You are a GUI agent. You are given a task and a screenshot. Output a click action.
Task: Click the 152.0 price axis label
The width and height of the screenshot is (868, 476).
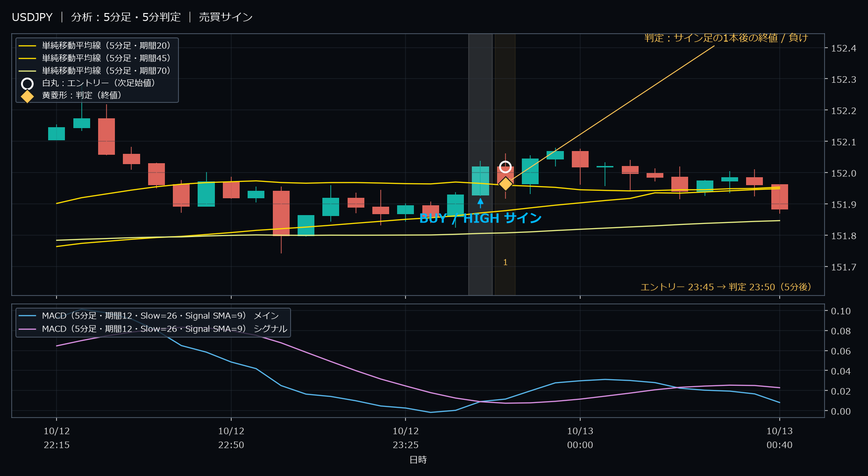pos(844,173)
